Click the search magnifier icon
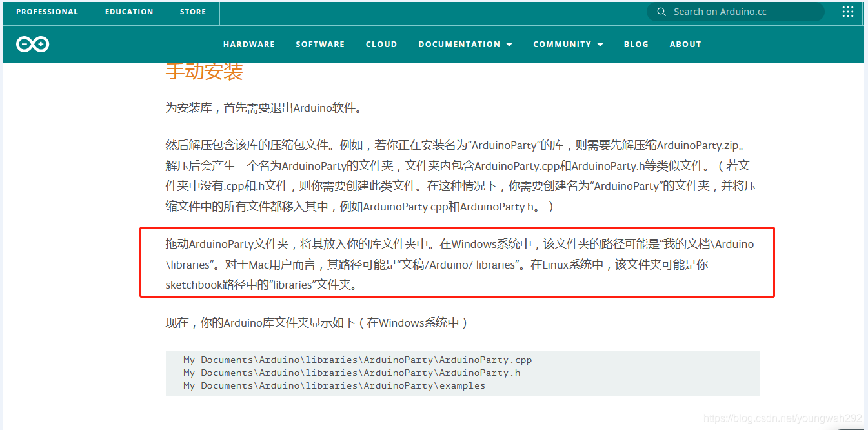This screenshot has height=430, width=868. pyautogui.click(x=661, y=12)
